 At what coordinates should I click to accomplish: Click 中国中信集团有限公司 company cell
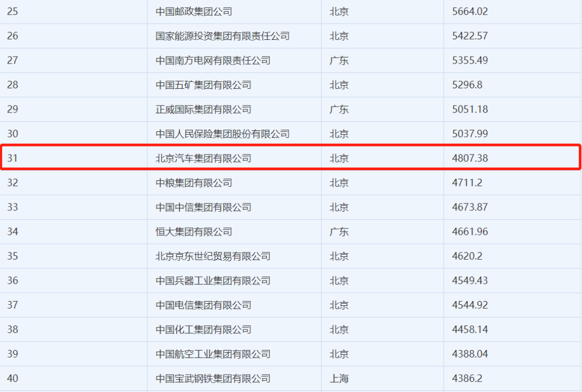203,207
